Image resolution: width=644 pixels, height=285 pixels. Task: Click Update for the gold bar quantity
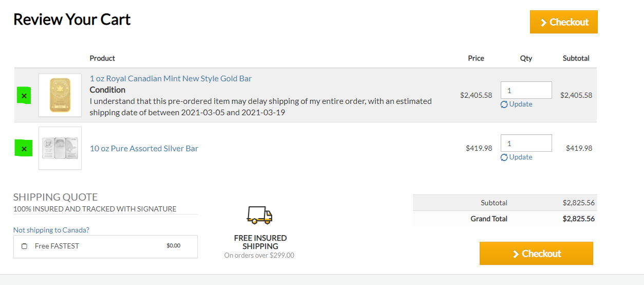(521, 104)
